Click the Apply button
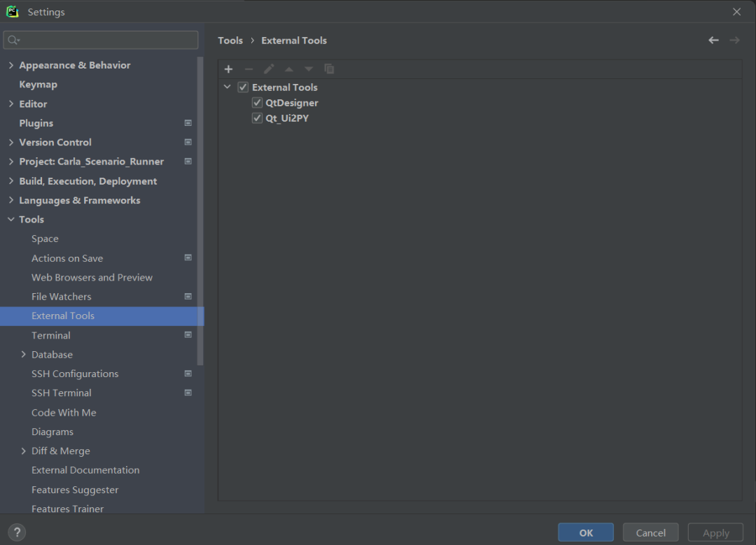Image resolution: width=756 pixels, height=545 pixels. tap(715, 532)
